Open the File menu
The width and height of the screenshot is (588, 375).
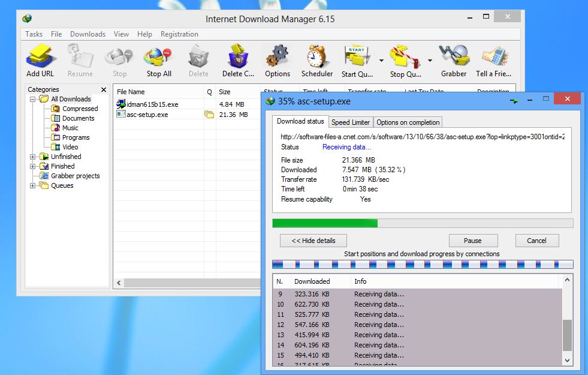pos(56,34)
